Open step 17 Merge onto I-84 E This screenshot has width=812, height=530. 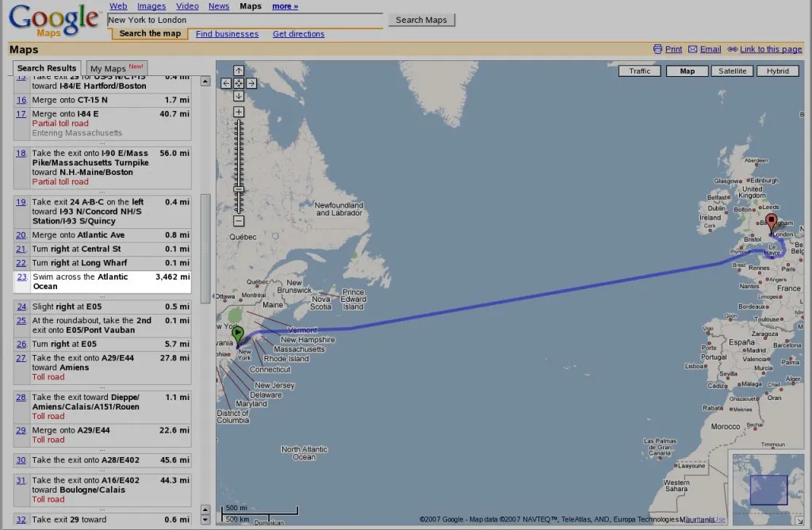tap(102, 123)
